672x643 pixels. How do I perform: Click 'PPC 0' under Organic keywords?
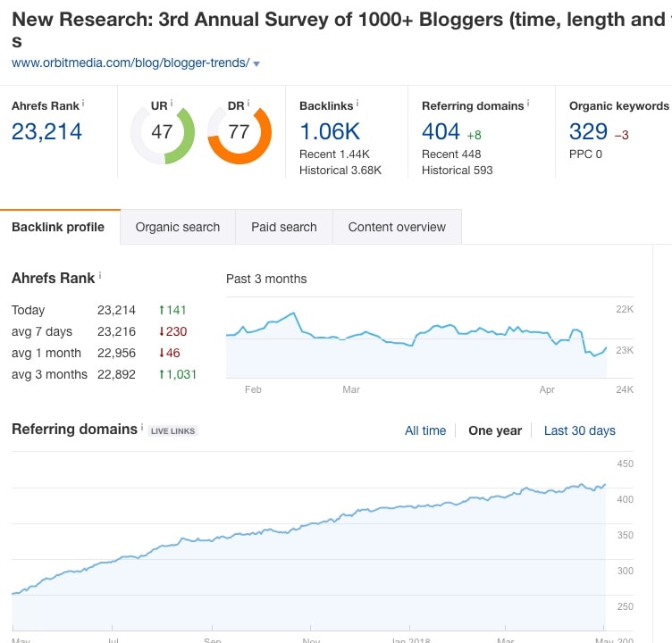click(x=585, y=154)
